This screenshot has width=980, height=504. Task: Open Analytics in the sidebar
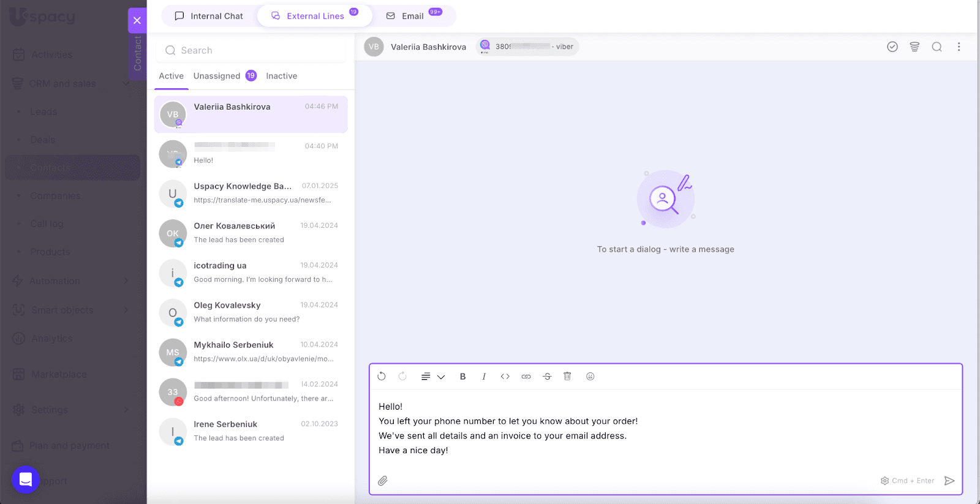point(51,338)
